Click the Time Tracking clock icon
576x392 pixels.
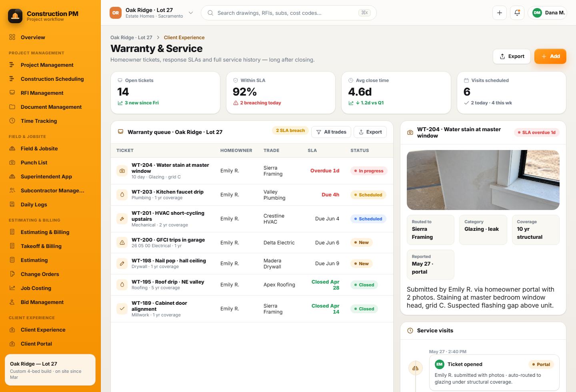click(x=12, y=121)
